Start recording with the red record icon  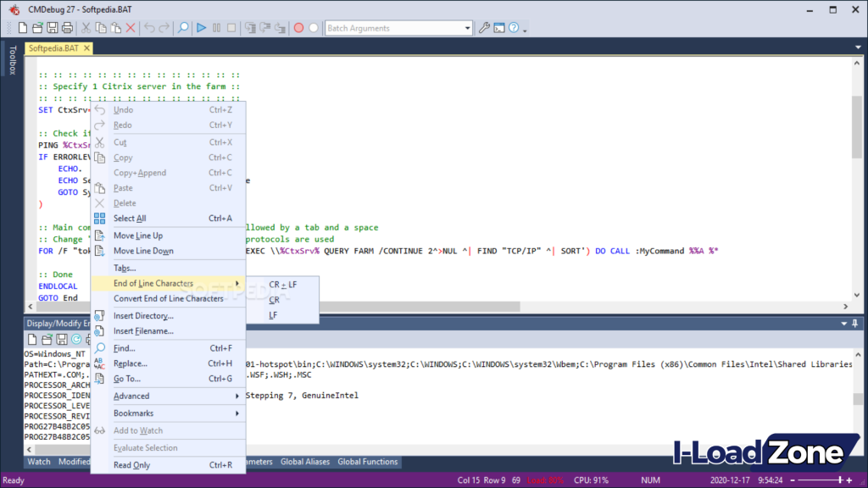tap(298, 27)
